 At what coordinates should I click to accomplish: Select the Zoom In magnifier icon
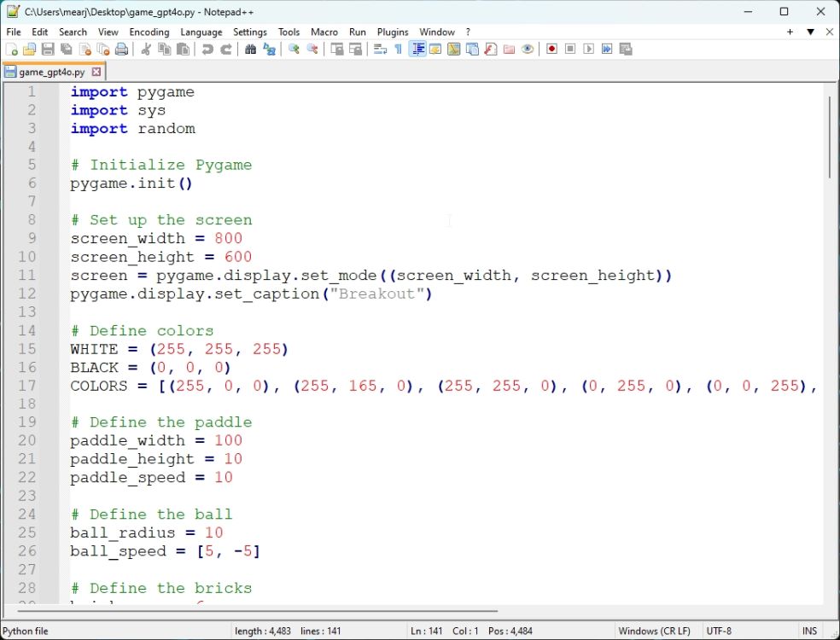point(293,49)
